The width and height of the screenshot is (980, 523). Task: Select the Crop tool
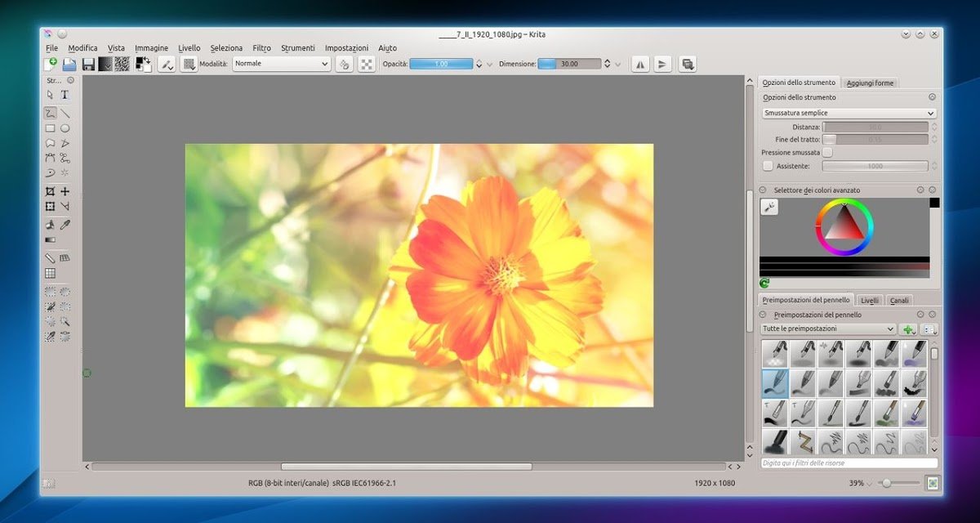click(x=50, y=191)
